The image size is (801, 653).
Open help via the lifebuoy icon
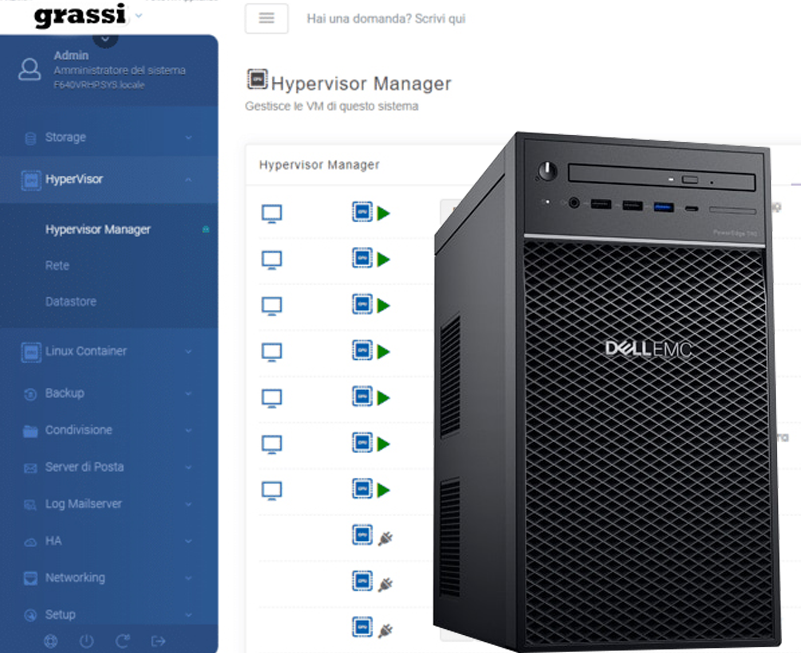point(51,641)
